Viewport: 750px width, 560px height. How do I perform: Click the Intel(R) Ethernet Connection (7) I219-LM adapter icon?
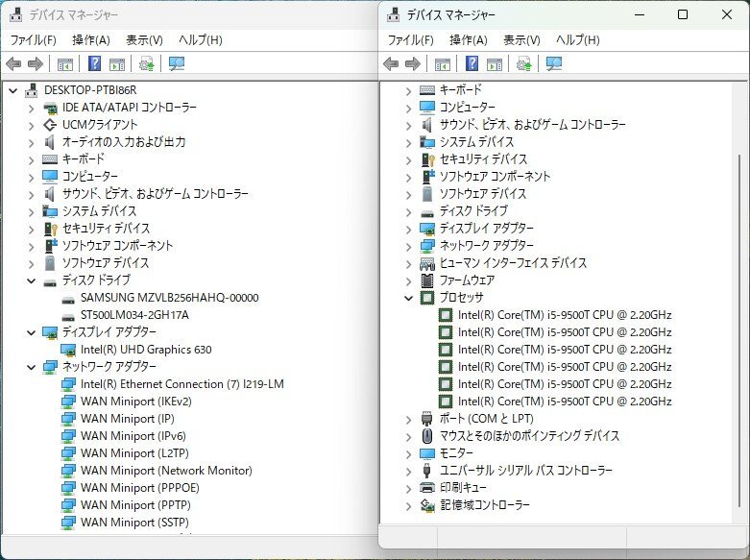tap(68, 384)
